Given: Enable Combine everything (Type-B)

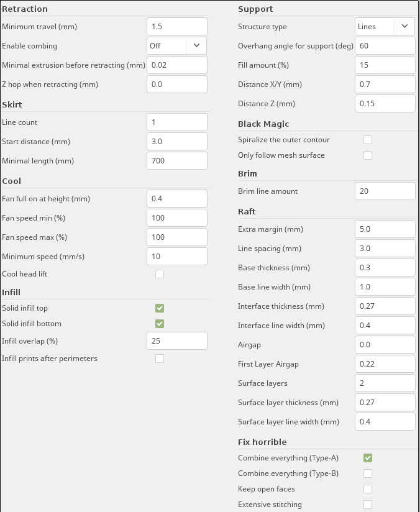Looking at the screenshot, I should [368, 473].
